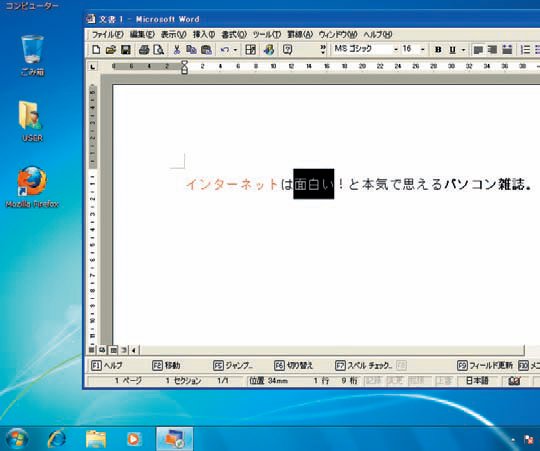Apply distributed alignment to the paragraph
The width and height of the screenshot is (540, 451).
pyautogui.click(x=507, y=50)
